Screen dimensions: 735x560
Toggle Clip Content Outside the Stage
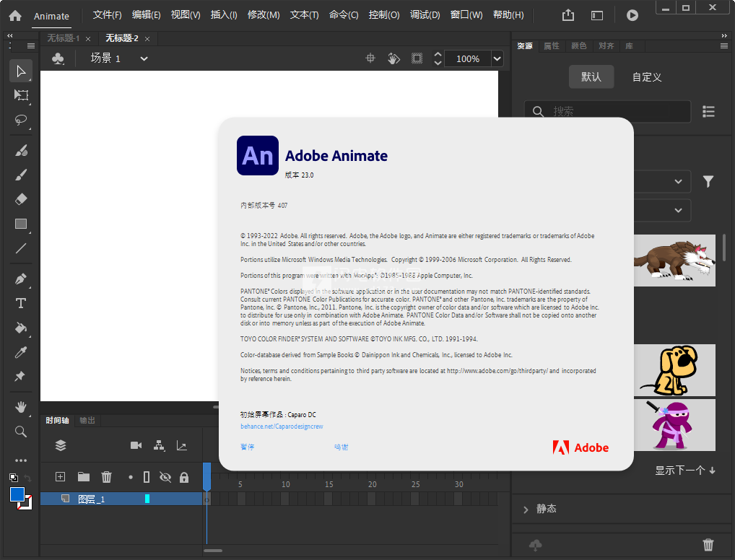click(417, 58)
